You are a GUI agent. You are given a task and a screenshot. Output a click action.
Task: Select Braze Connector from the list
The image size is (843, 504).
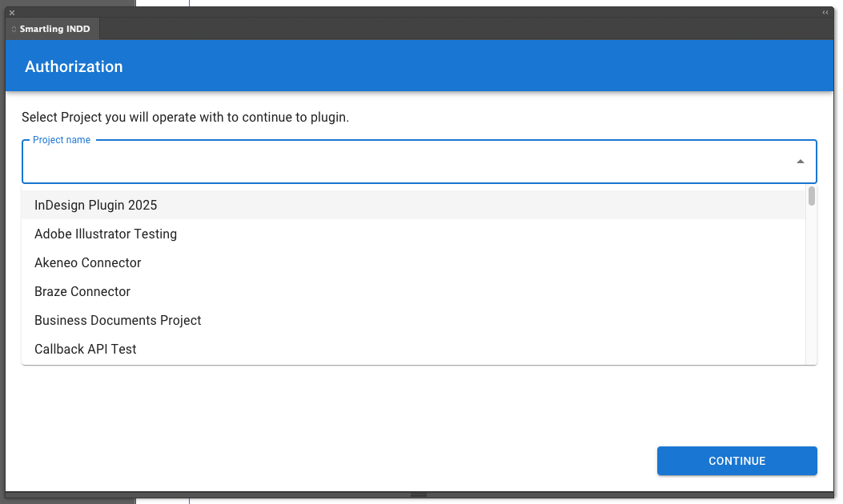point(413,291)
